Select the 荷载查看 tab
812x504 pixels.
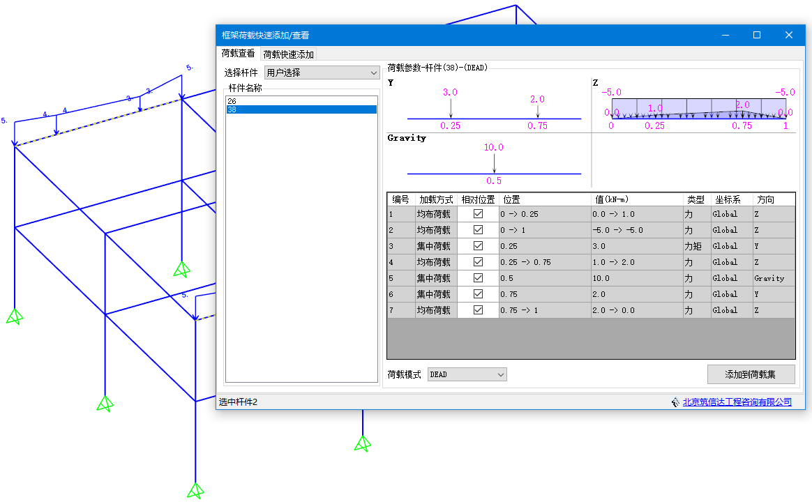point(238,54)
